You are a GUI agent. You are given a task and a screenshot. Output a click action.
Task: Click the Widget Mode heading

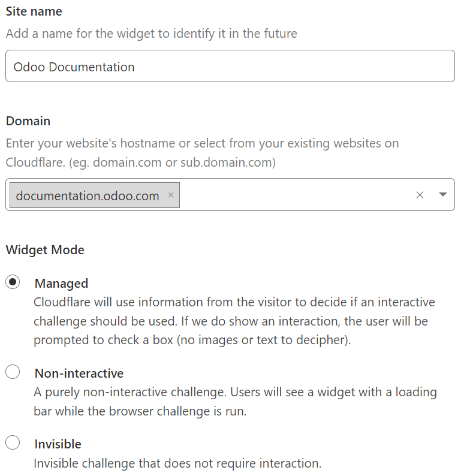click(45, 250)
